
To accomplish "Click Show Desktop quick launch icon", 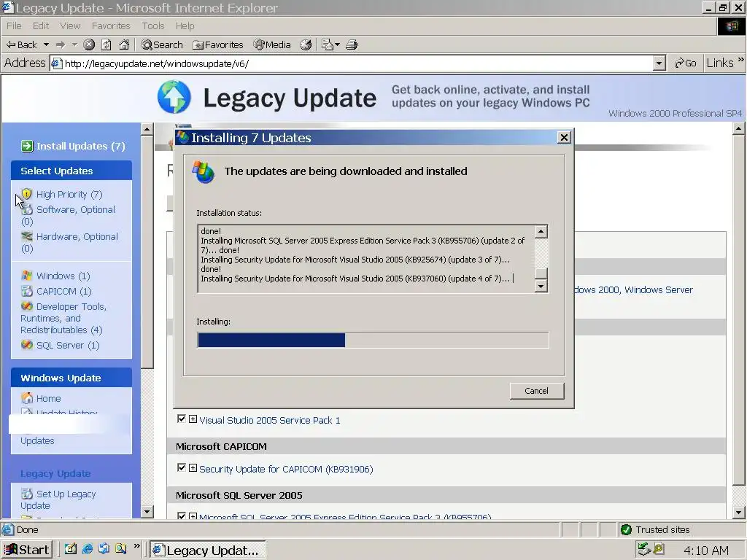I will [71, 549].
